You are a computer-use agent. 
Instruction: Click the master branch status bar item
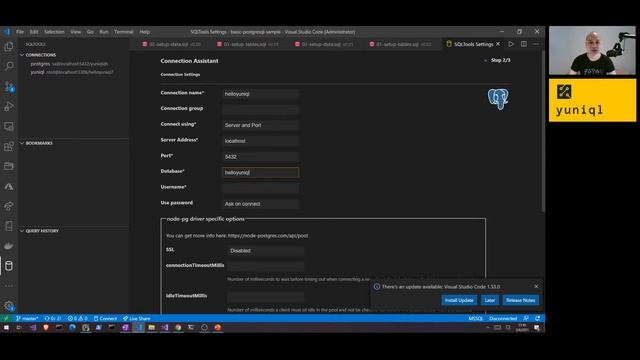[x=27, y=318]
